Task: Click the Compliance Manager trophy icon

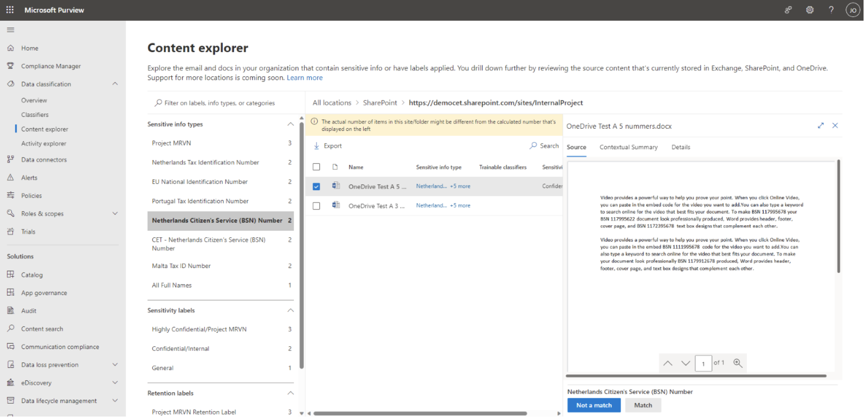Action: [10, 66]
